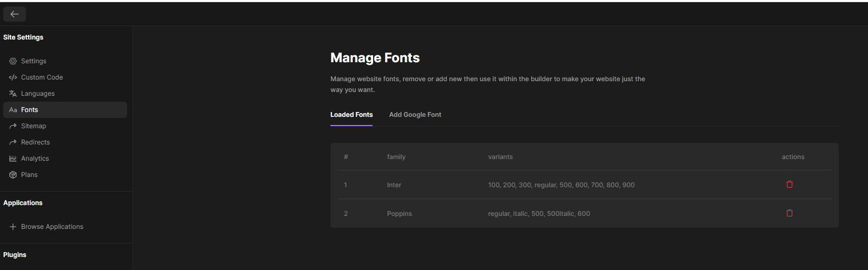
Task: Click Browse Applications link
Action: pyautogui.click(x=52, y=227)
